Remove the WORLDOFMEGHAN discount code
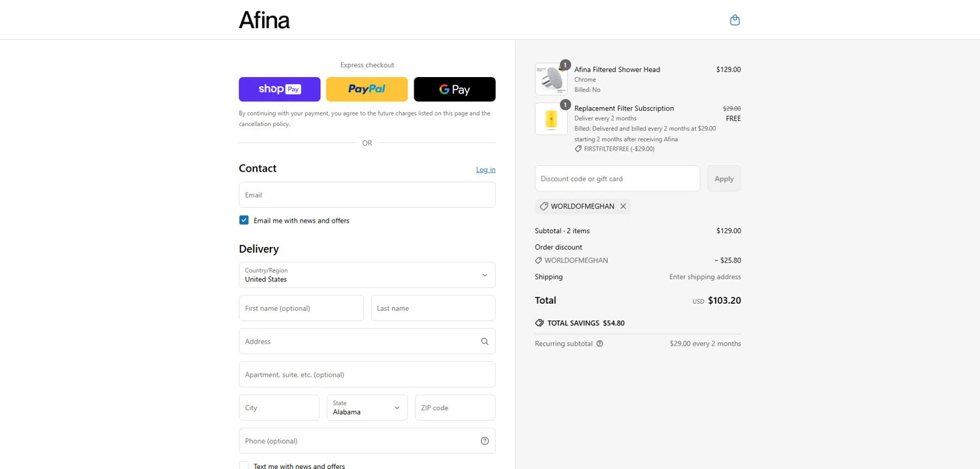The height and width of the screenshot is (469, 980). pos(623,206)
